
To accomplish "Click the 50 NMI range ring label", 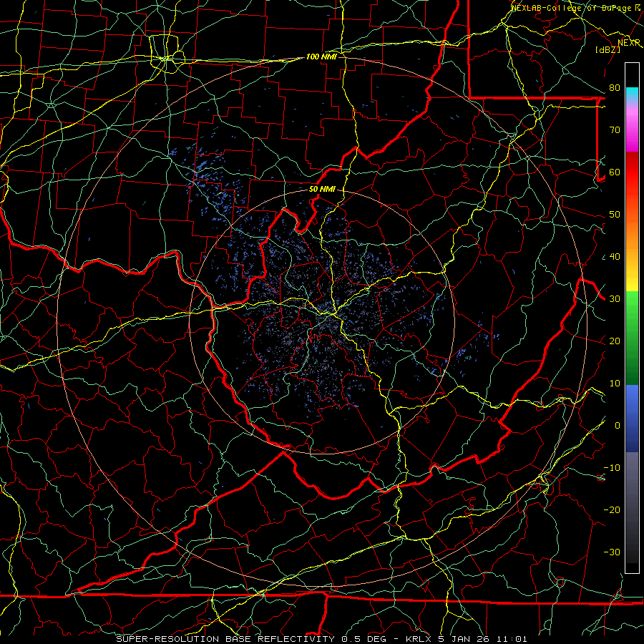I will (322, 190).
